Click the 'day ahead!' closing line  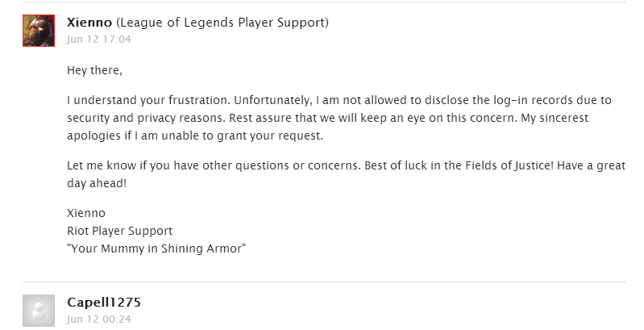pos(98,182)
